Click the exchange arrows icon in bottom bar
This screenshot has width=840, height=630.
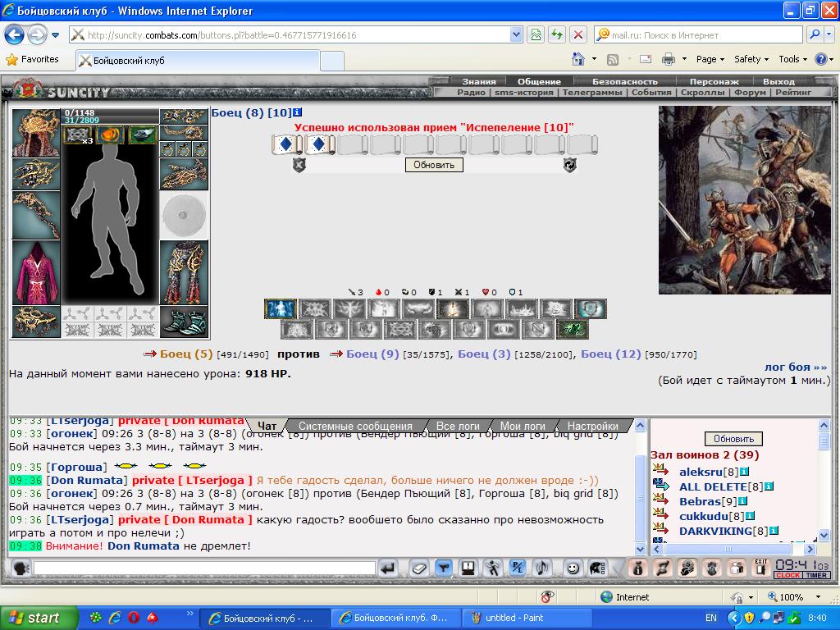(662, 568)
